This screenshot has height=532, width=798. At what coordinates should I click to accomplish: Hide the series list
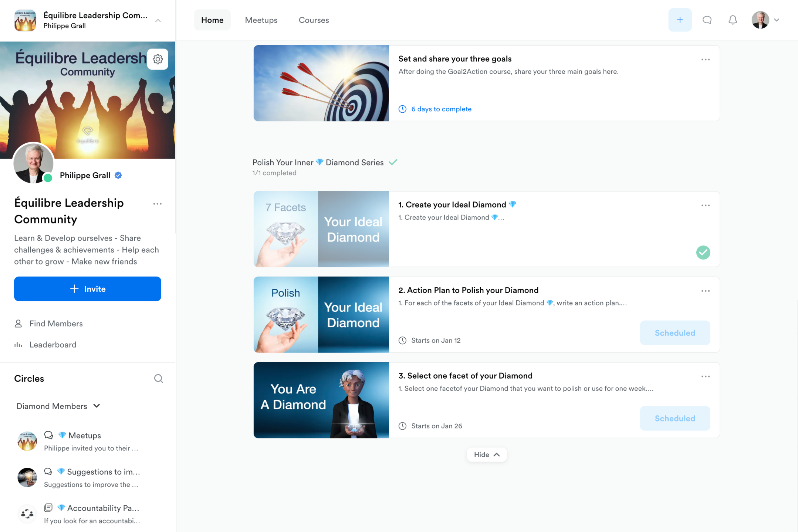coord(486,454)
